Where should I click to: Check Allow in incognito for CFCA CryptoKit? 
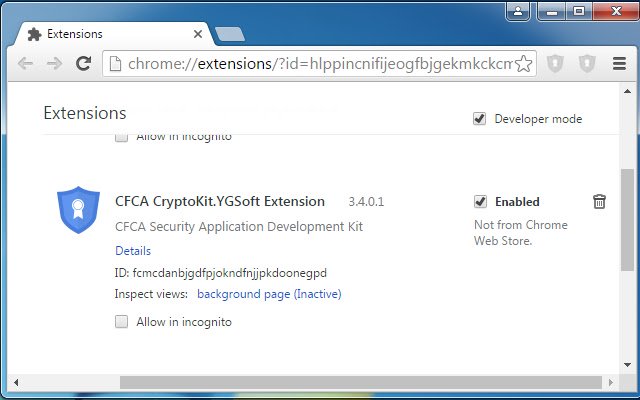coord(121,322)
